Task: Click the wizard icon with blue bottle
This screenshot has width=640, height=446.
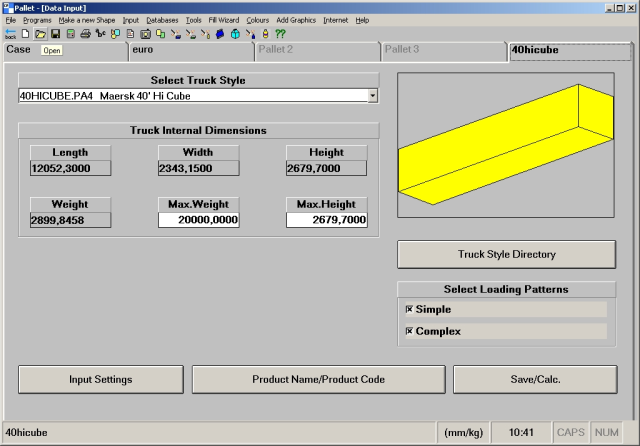Action: click(250, 34)
